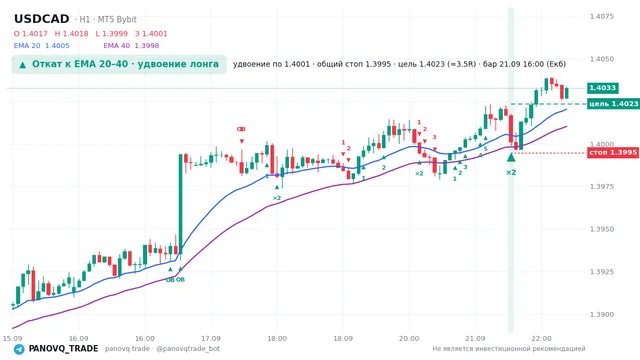Click the 21.09 date axis label
The height and width of the screenshot is (360, 640).
click(x=475, y=338)
